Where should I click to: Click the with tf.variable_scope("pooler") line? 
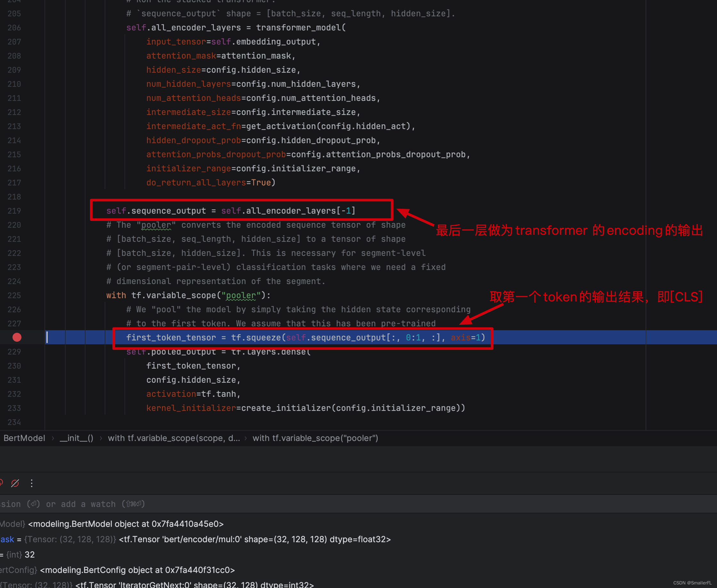point(189,295)
